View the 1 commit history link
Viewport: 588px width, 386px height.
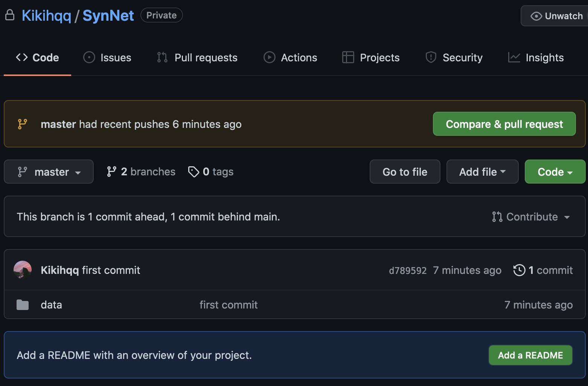[543, 270]
